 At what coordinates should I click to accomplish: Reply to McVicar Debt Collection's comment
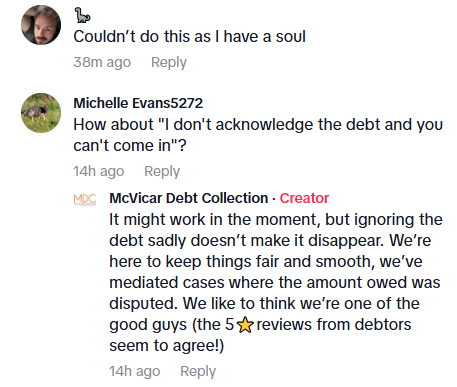click(198, 371)
